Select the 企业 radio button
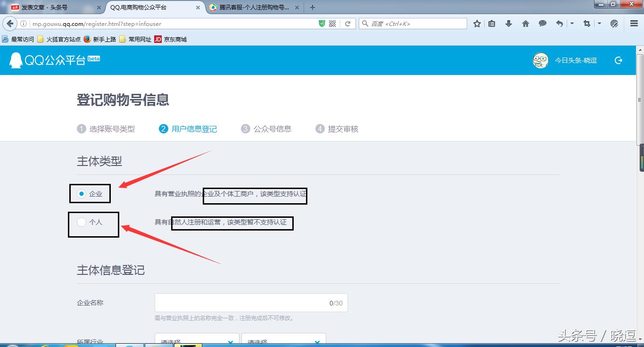The height and width of the screenshot is (347, 644). tap(81, 193)
